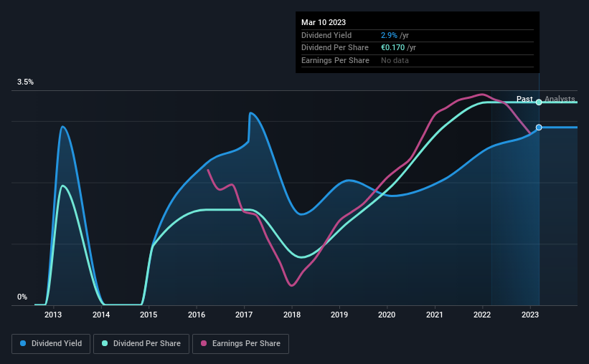Click the 0% y-axis label
Viewport: 589px width, 364px height.
coord(22,297)
